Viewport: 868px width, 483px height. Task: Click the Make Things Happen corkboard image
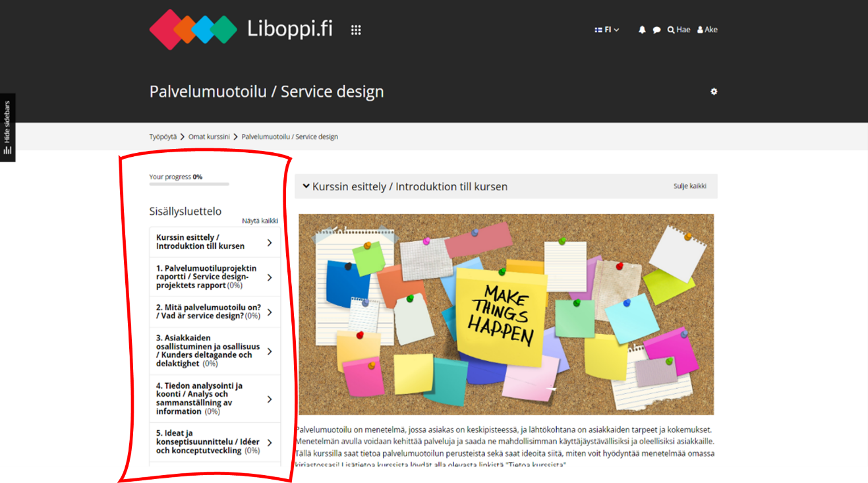point(506,314)
